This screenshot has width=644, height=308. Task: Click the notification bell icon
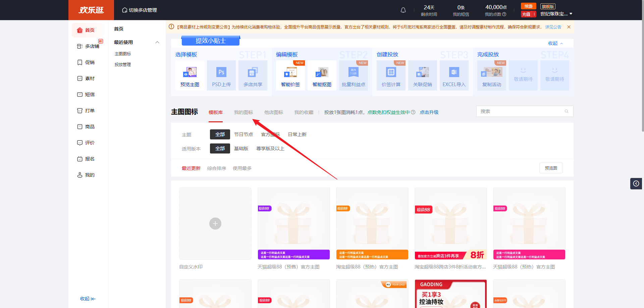click(403, 10)
